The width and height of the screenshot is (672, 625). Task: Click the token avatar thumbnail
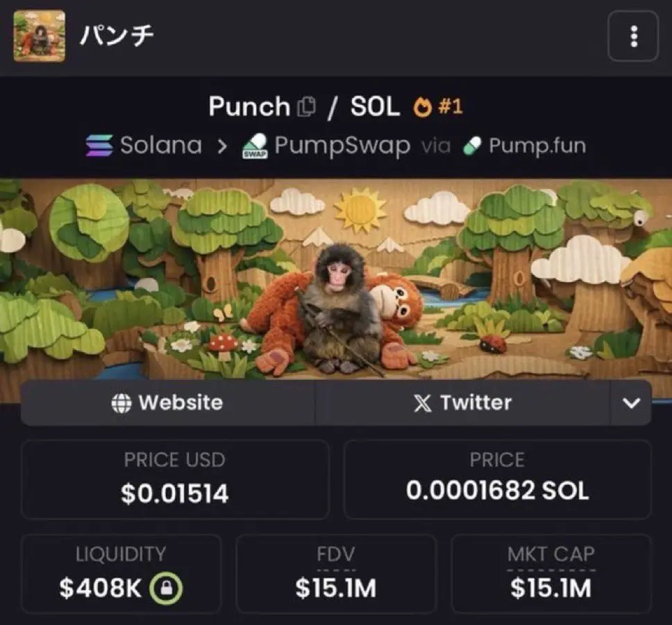(x=40, y=36)
